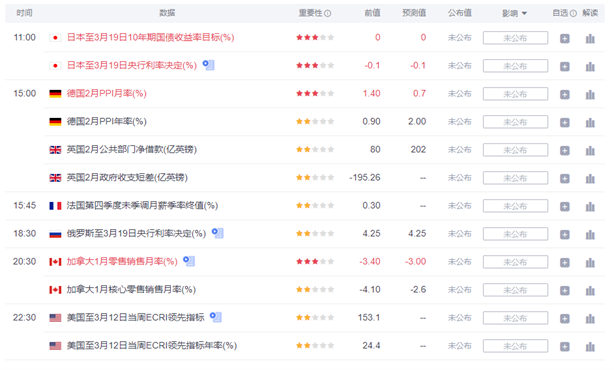614x370 pixels.
Task: Select importance stars for 德国2月PPI年率
Action: pyautogui.click(x=315, y=121)
